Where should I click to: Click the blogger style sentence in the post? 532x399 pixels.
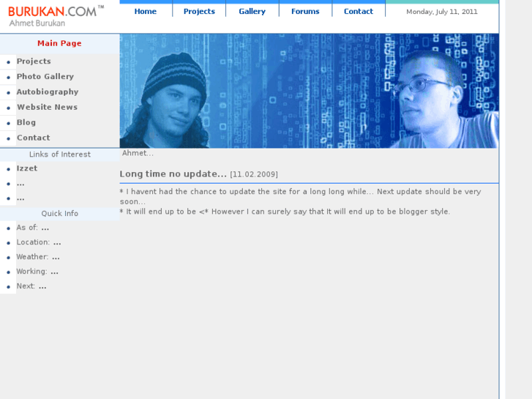click(x=285, y=212)
